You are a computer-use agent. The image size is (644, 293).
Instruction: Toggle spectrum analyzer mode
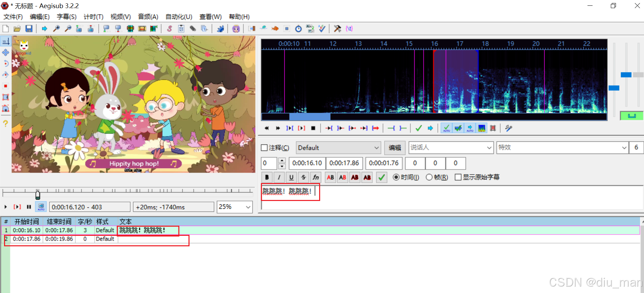click(482, 128)
